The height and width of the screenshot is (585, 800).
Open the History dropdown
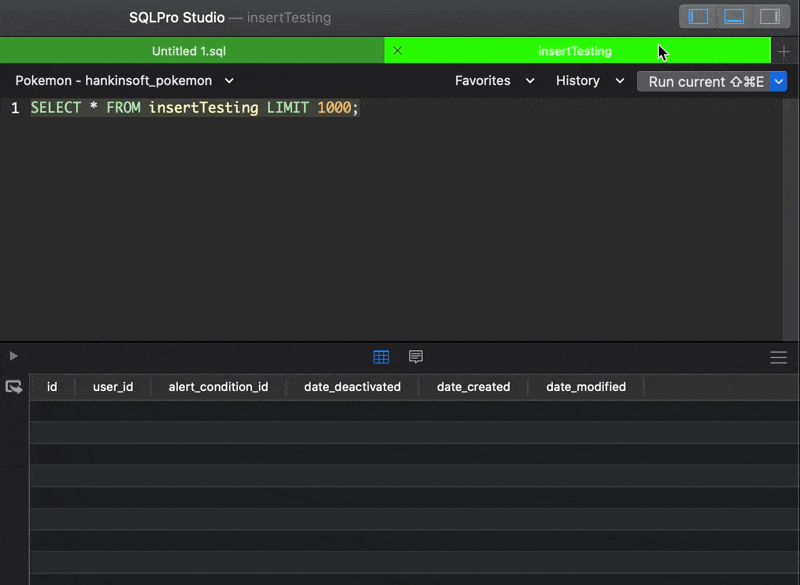[590, 81]
